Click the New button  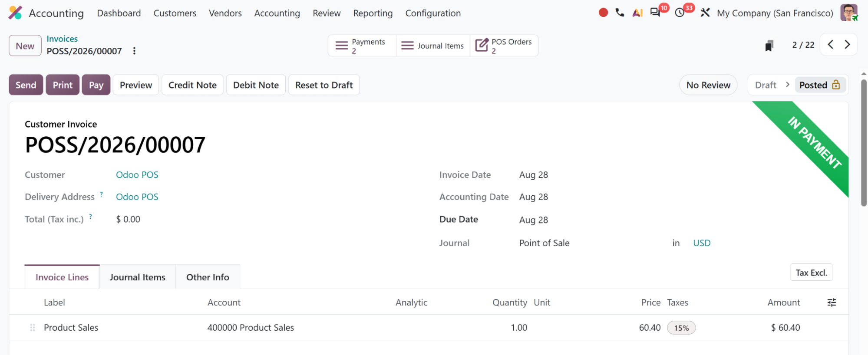(x=25, y=46)
